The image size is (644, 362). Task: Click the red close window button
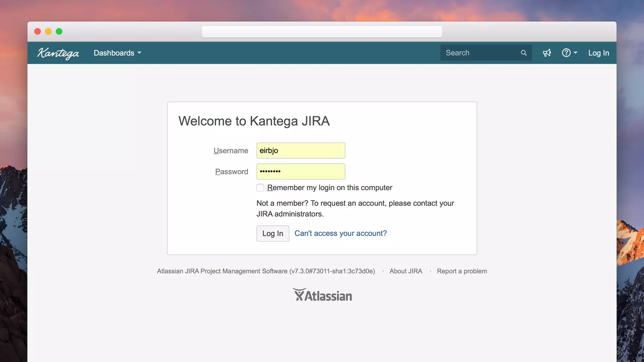37,31
